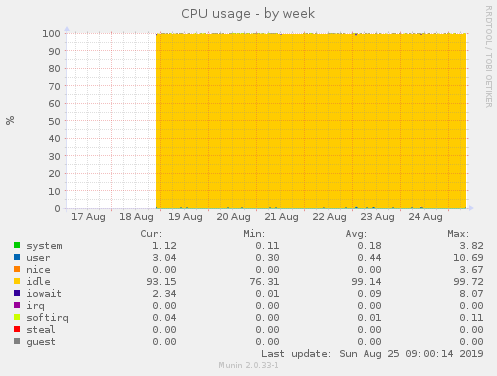Click the lime softirq legend swatch
This screenshot has height=376, width=497.
(x=17, y=317)
